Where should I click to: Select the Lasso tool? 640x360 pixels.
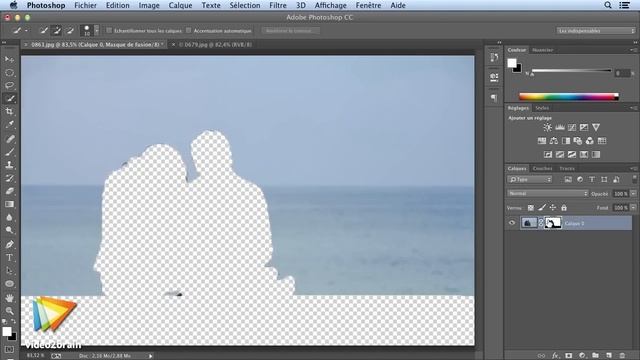pos(9,85)
